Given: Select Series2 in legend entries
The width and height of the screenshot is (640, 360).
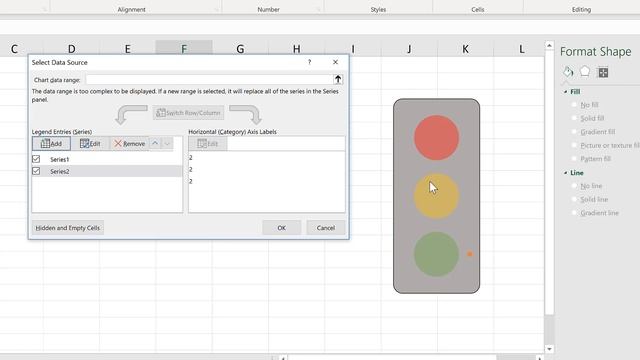Looking at the screenshot, I should click(x=60, y=171).
